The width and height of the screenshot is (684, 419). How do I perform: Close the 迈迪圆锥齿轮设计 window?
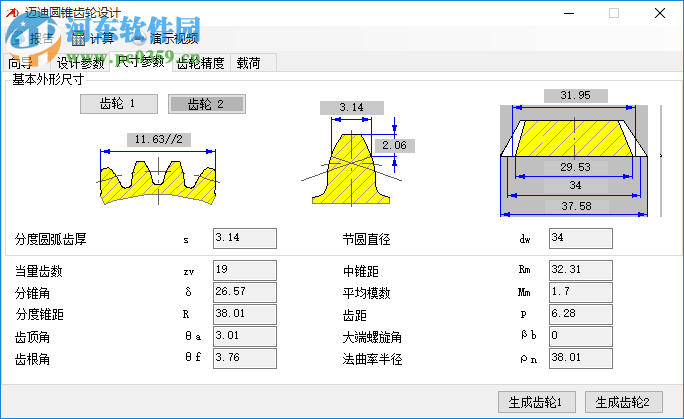(660, 13)
